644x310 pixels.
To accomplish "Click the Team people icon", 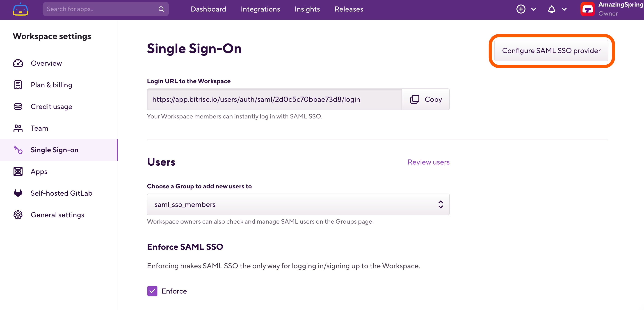I will click(x=18, y=128).
